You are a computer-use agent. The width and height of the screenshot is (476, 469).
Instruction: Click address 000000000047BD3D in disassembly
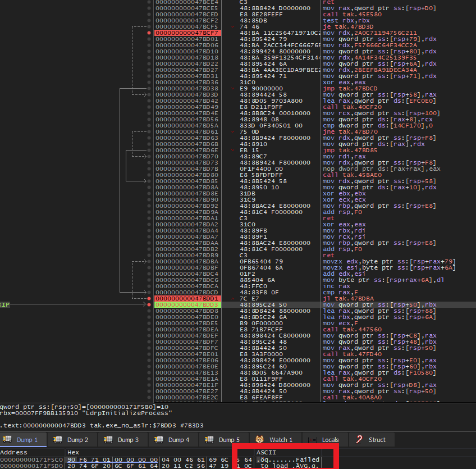tap(187, 95)
